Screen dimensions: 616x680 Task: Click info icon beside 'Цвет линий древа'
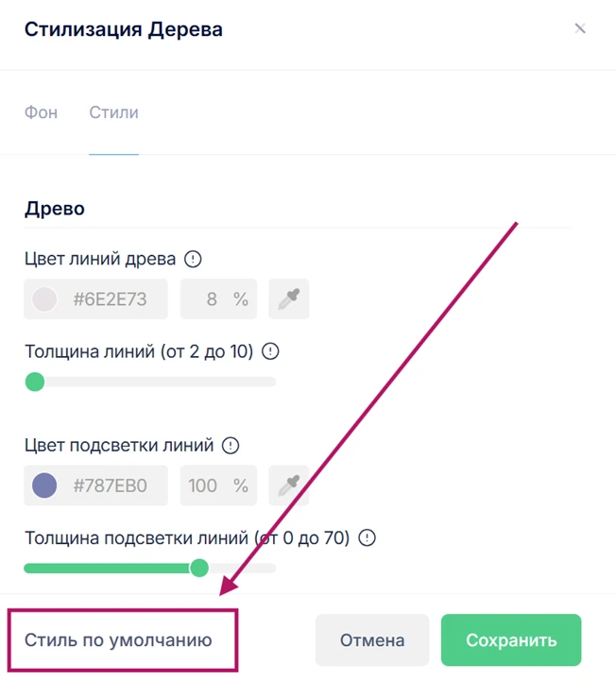(194, 259)
